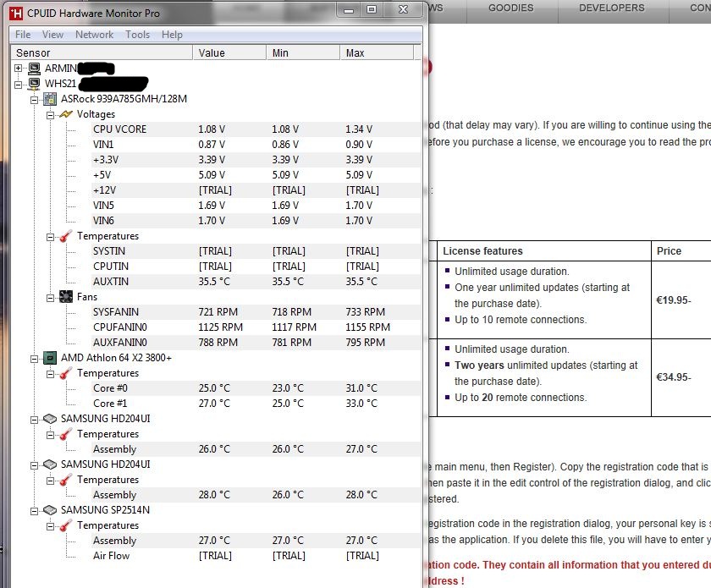
Task: Select the SYSFANIN fan row
Action: [x=256, y=312]
